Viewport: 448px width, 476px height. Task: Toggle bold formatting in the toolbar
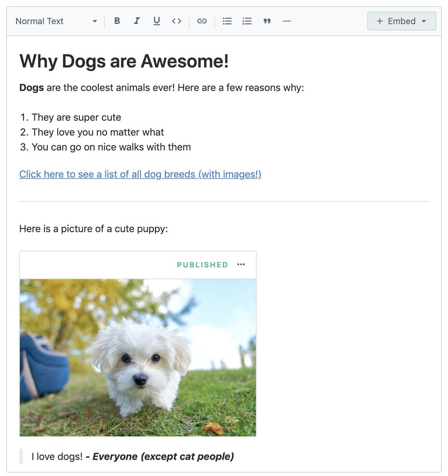click(117, 21)
